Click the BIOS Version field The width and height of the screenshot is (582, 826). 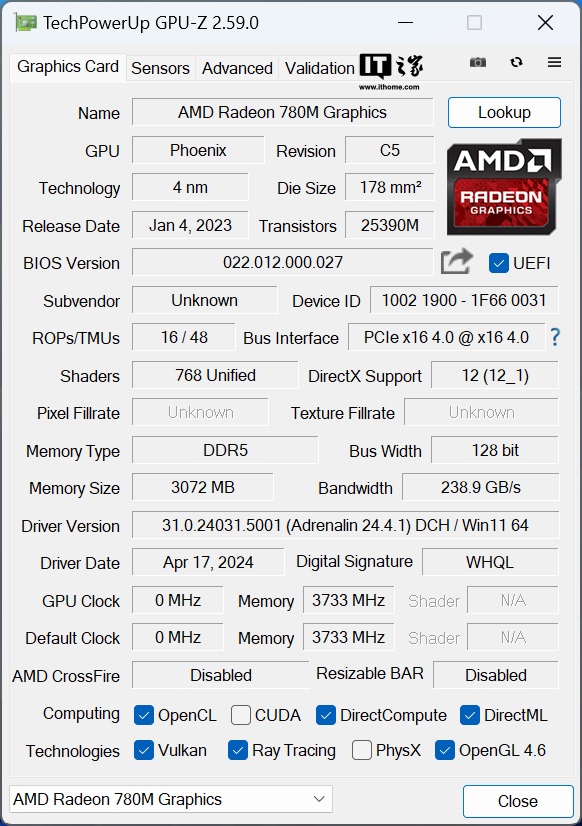283,262
